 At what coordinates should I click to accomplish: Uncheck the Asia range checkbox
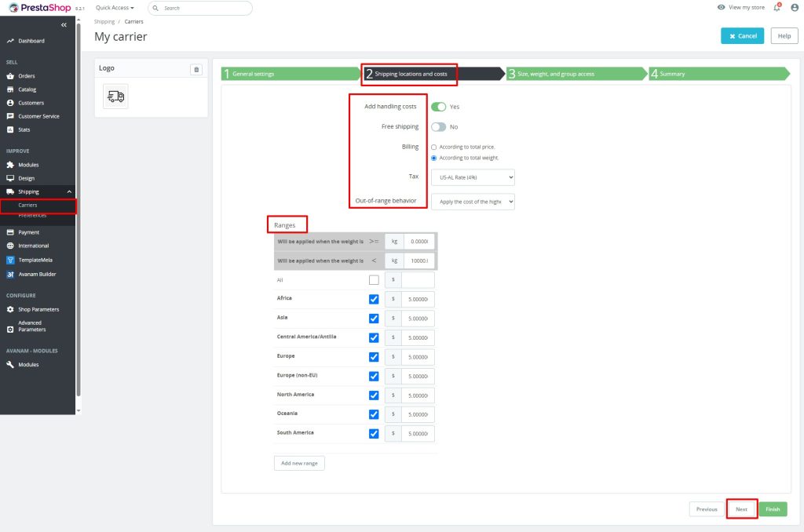[375, 318]
